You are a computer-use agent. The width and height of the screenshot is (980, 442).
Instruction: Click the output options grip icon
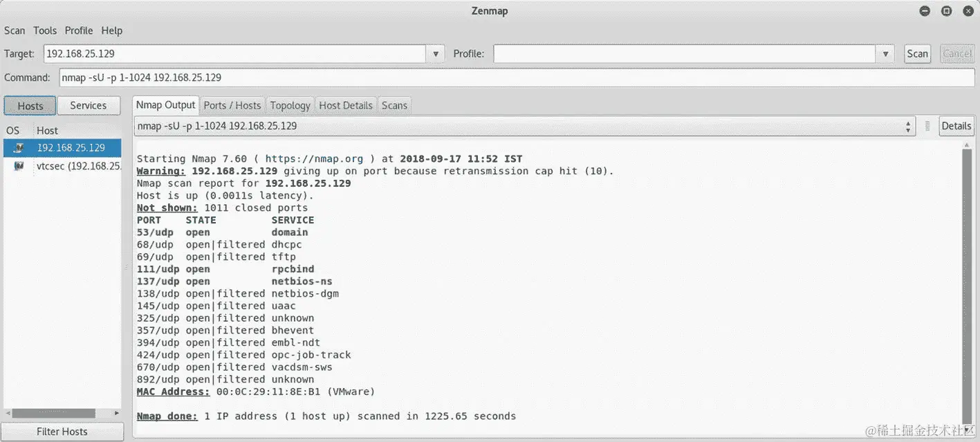(x=927, y=126)
